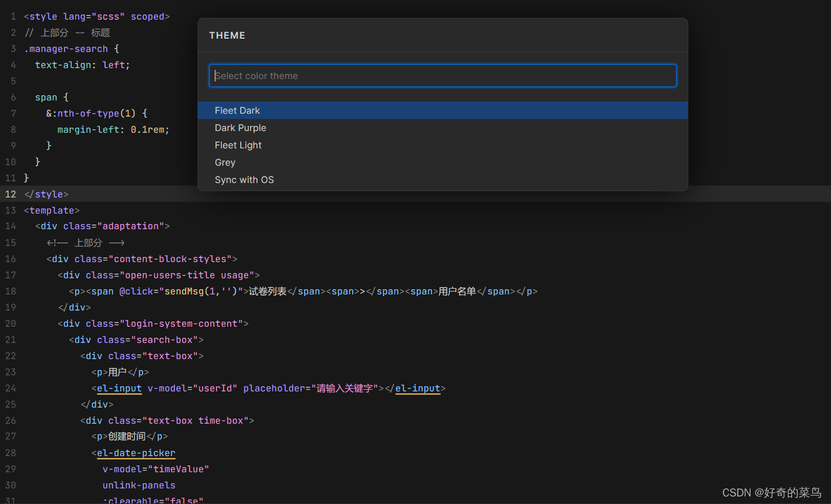Open the el-input component link on line 24

(119, 388)
